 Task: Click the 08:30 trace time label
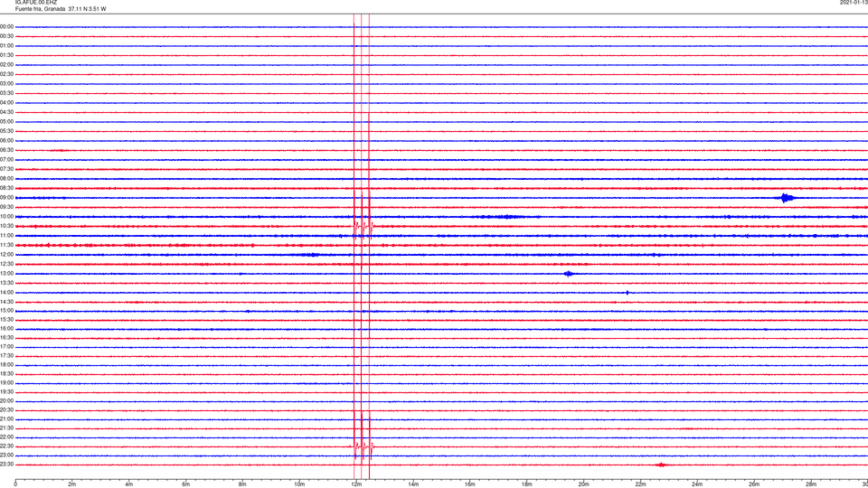pyautogui.click(x=6, y=188)
